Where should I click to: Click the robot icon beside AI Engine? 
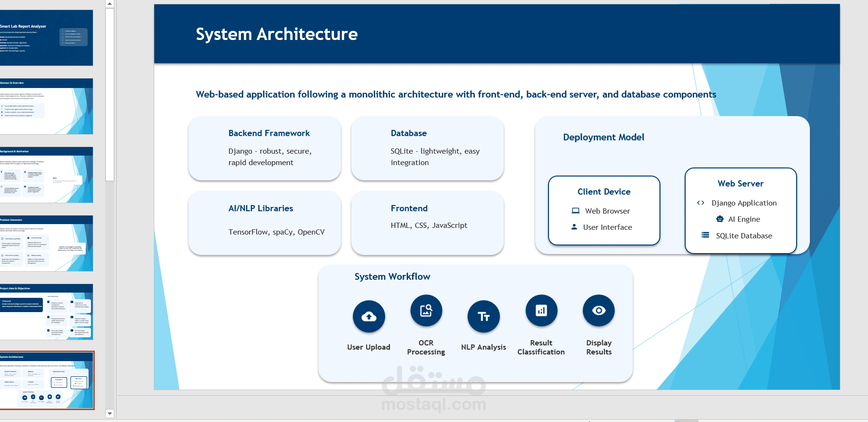click(x=720, y=219)
